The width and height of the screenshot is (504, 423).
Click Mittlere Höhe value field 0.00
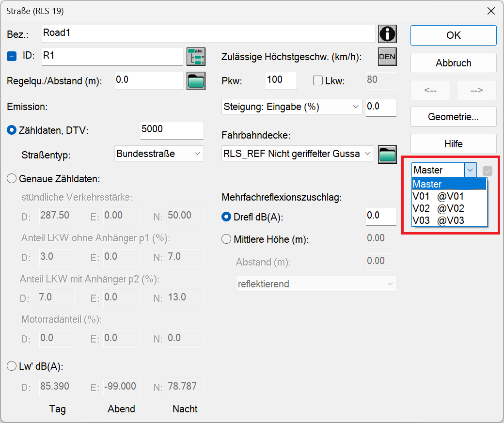pos(381,239)
